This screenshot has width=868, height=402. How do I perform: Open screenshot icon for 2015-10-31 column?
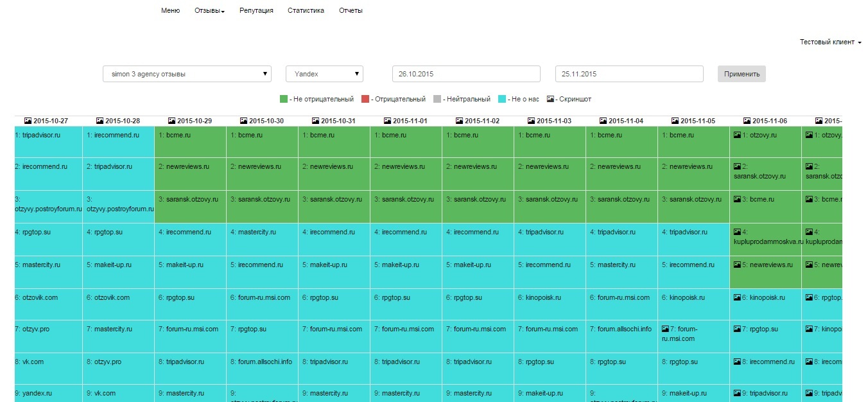coord(315,121)
